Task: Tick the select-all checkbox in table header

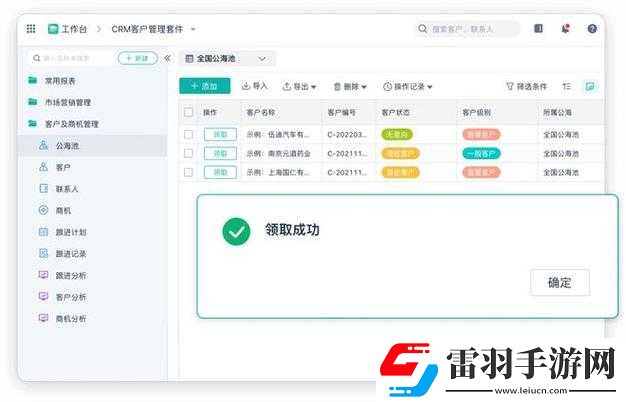Action: tap(188, 112)
